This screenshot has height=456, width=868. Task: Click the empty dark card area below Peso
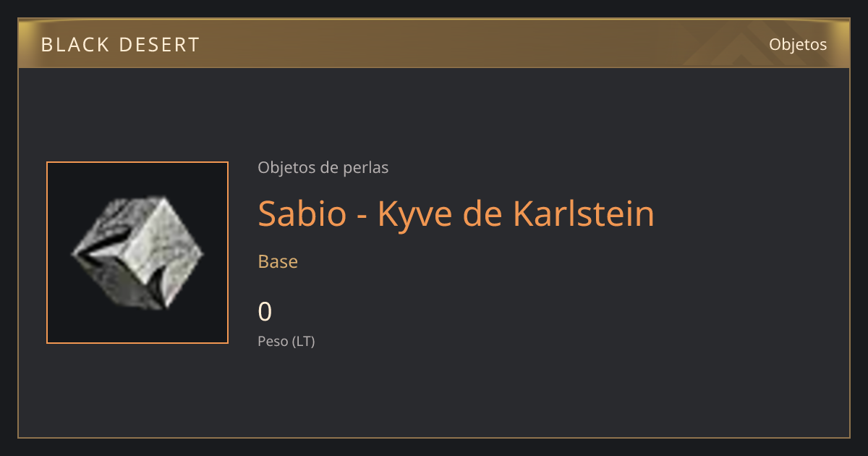tap(434, 394)
